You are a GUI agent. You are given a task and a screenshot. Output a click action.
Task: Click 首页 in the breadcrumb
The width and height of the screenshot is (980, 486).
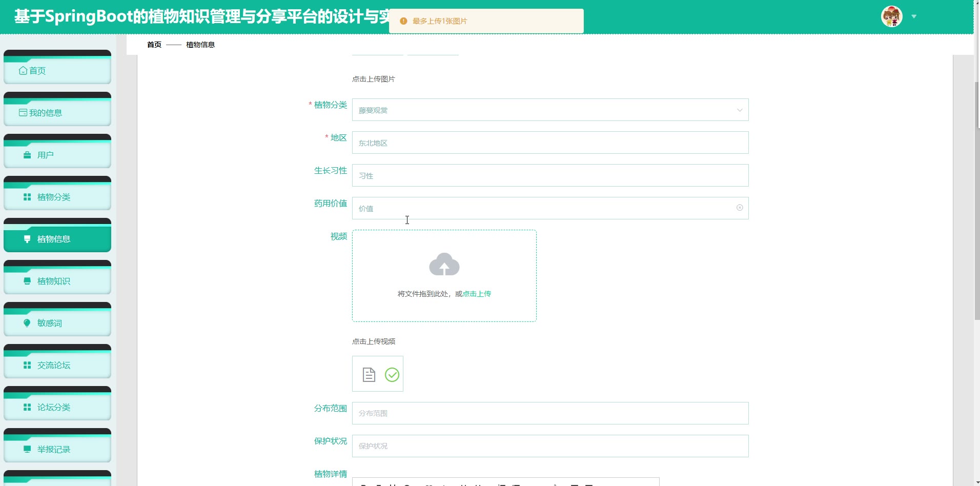154,45
